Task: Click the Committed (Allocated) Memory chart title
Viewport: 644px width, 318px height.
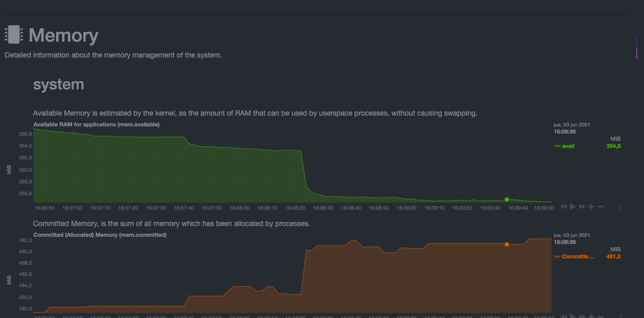Action: click(100, 235)
